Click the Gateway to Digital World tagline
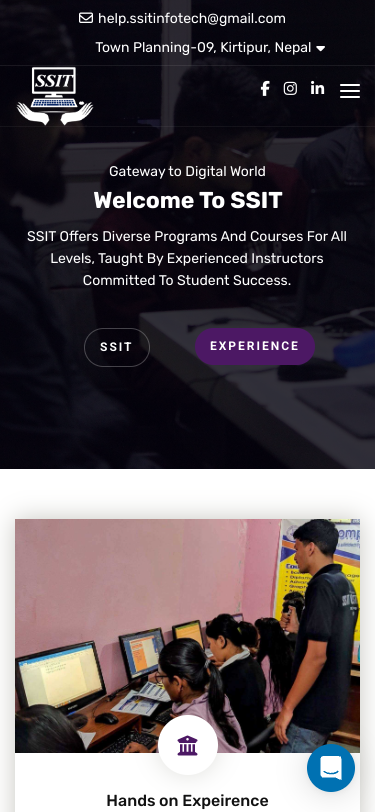Image resolution: width=375 pixels, height=812 pixels. (x=188, y=171)
